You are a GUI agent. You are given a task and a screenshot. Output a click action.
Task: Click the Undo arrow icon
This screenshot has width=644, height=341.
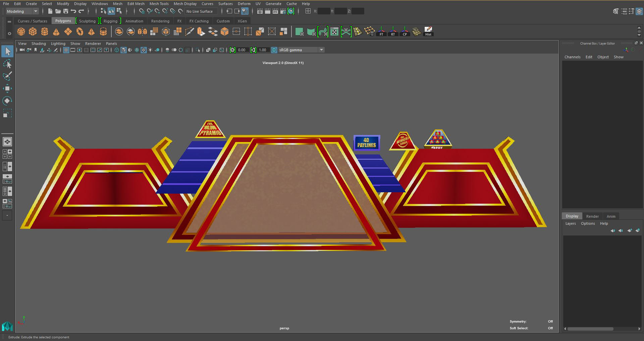click(73, 11)
